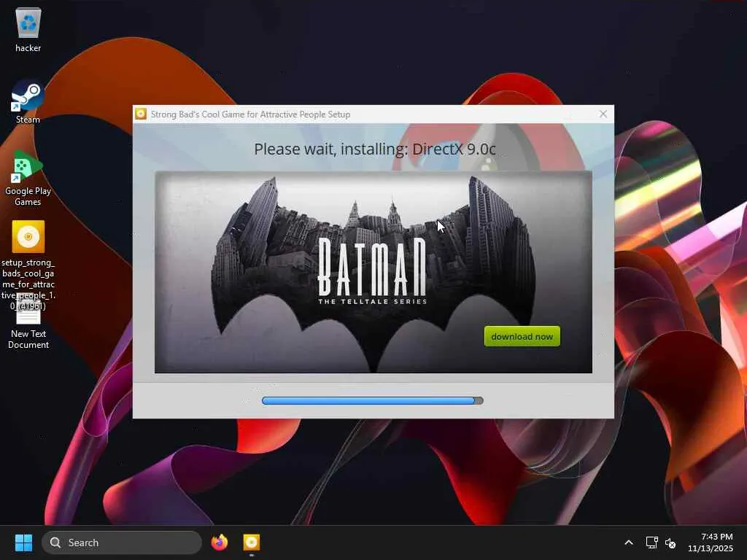Viewport: 747px width, 560px height.
Task: Select the setup_strong_bads_cool_game installer file icon
Action: tap(28, 237)
